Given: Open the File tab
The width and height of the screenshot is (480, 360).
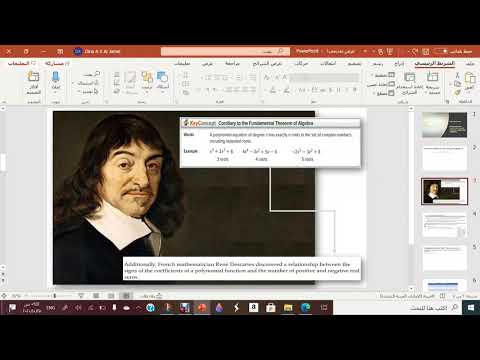Looking at the screenshot, I should pos(470,63).
